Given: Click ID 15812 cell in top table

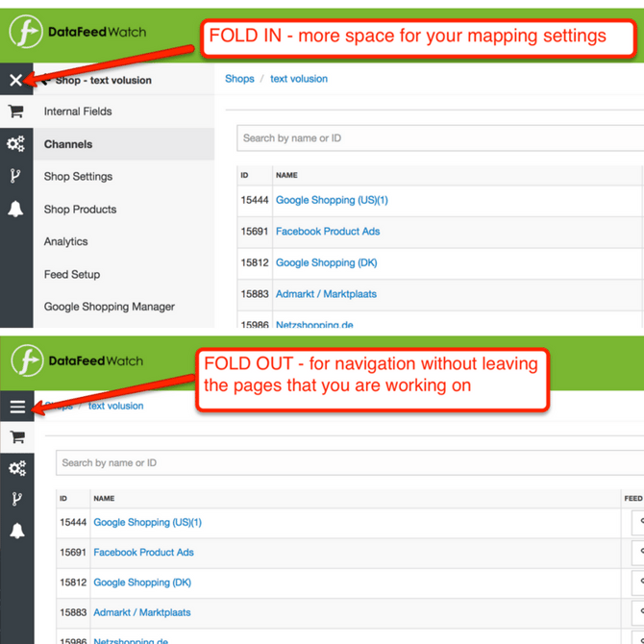Looking at the screenshot, I should (255, 262).
